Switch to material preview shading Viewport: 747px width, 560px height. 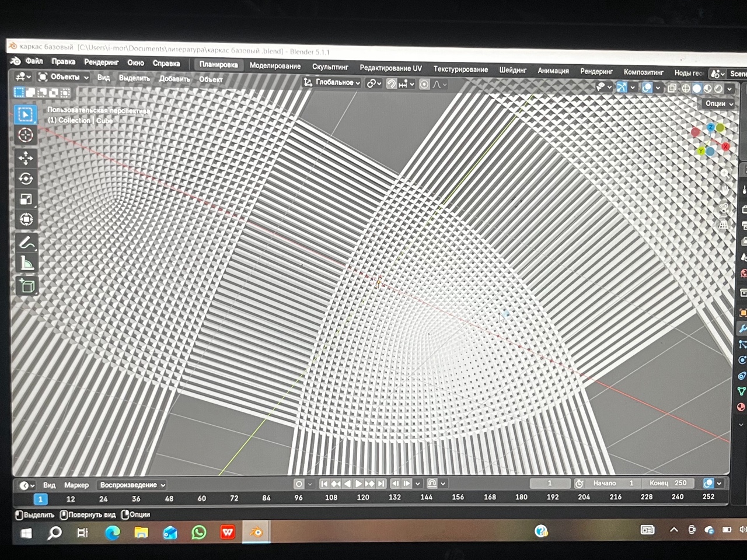pos(707,89)
